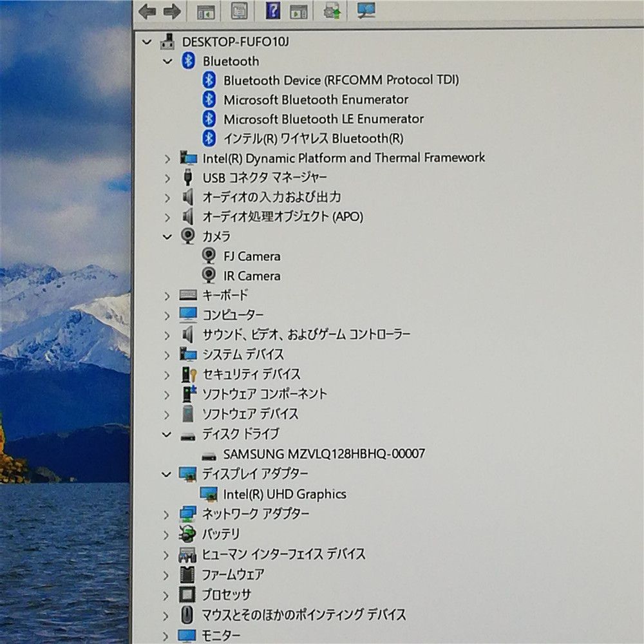Expand the ネットワーク アダプター category

pyautogui.click(x=166, y=515)
